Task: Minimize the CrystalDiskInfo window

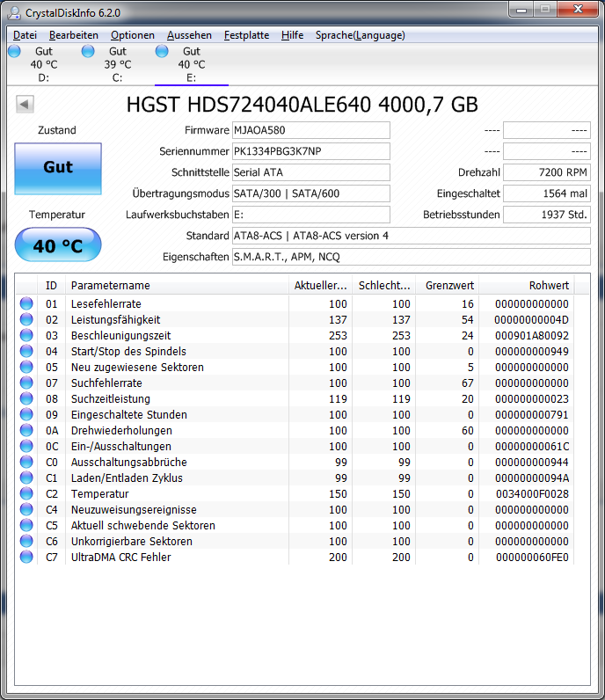Action: click(x=521, y=10)
